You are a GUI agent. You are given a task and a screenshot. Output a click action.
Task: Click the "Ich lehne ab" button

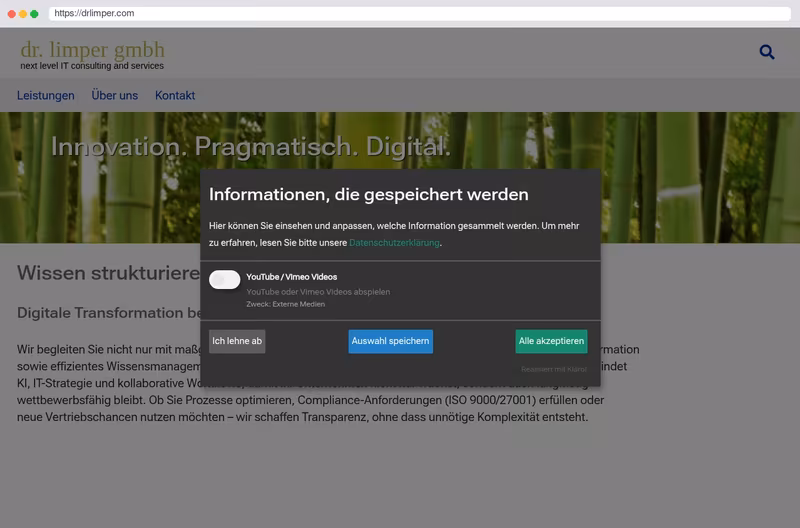[x=237, y=341]
